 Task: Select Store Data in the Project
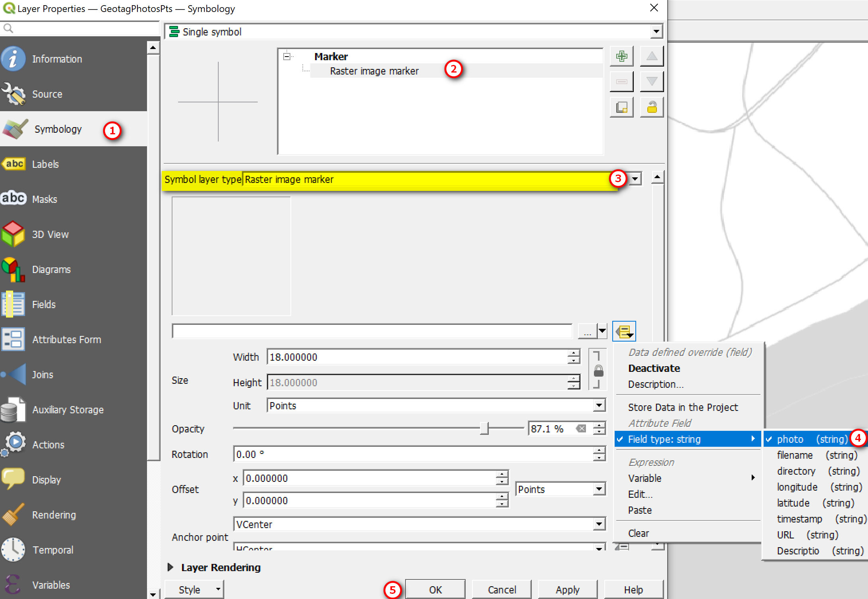(683, 407)
